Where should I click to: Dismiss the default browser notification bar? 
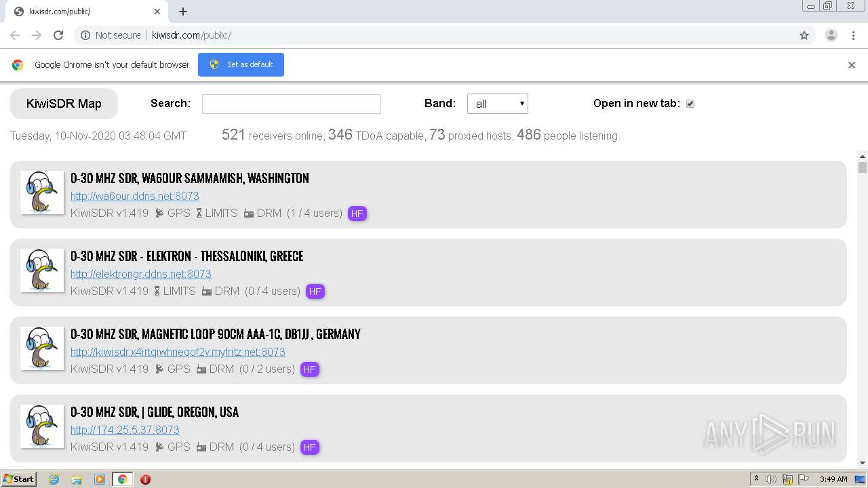tap(852, 65)
